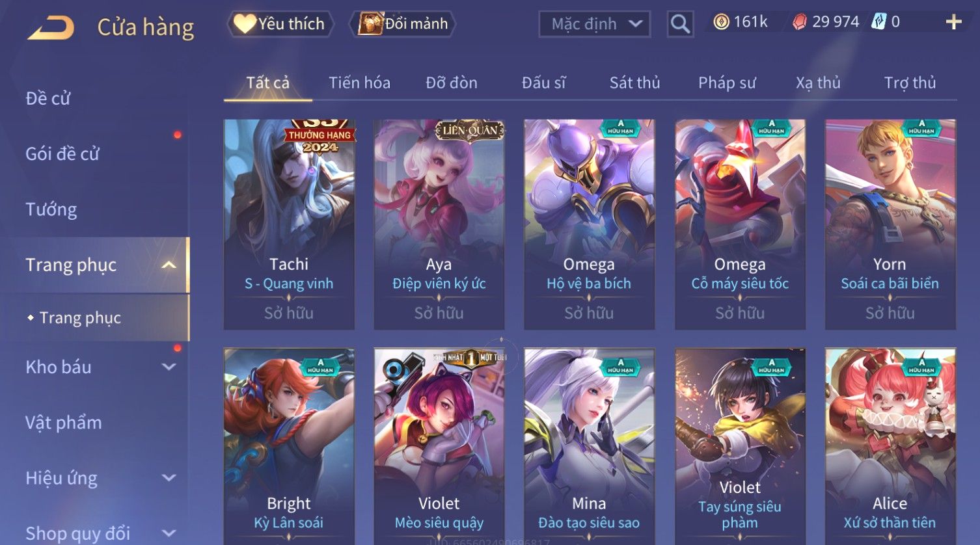Screen dimensions: 980x545
Task: Tap the chest icon on Đổi mảnh
Action: tap(370, 24)
